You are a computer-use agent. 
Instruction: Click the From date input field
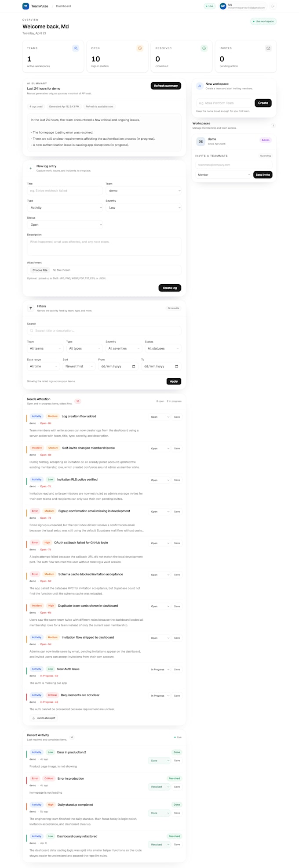tap(119, 366)
